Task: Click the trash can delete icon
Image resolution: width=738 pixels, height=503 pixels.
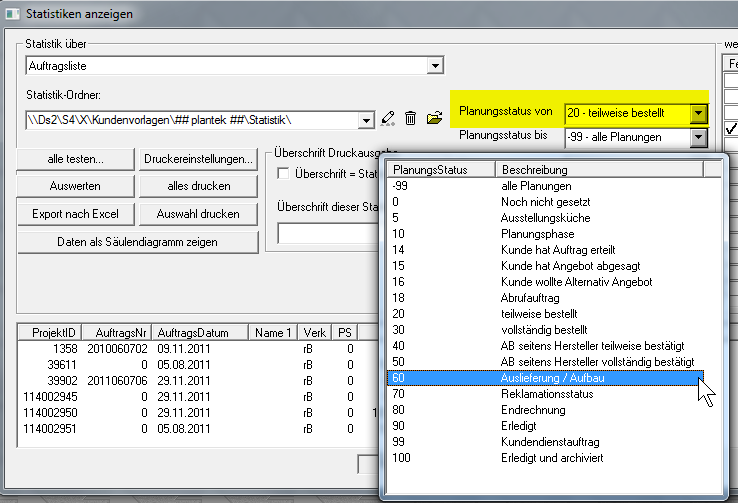Action: (x=411, y=119)
